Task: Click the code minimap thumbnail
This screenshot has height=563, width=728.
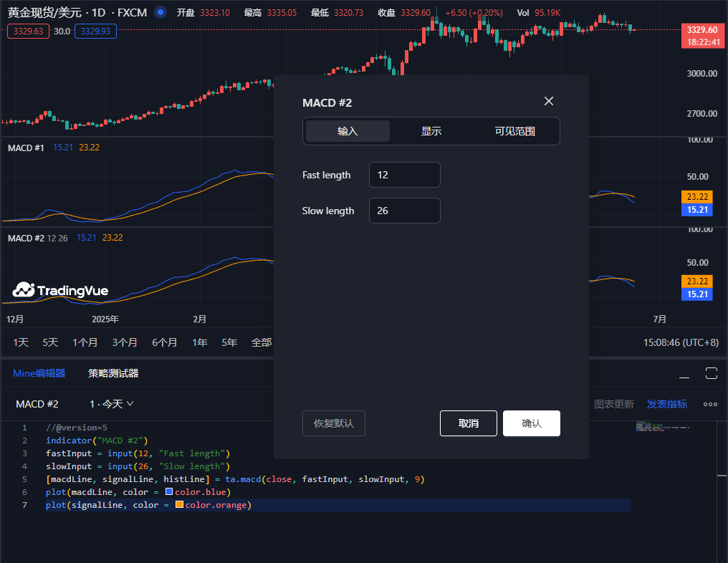Action: [x=662, y=427]
